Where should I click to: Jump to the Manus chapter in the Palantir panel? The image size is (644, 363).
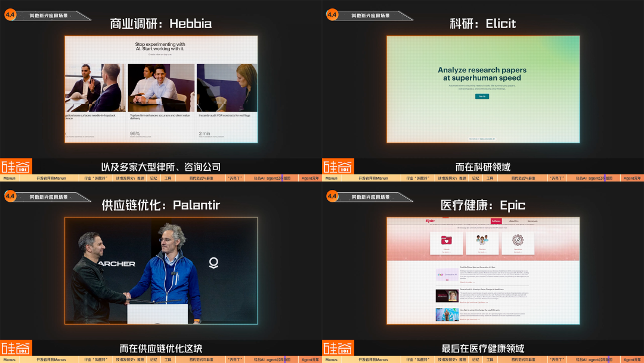(x=9, y=359)
